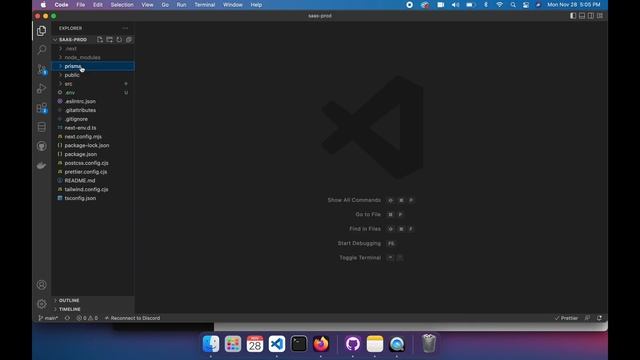The height and width of the screenshot is (360, 640).
Task: Open errors and warnings count in status bar
Action: click(x=87, y=318)
